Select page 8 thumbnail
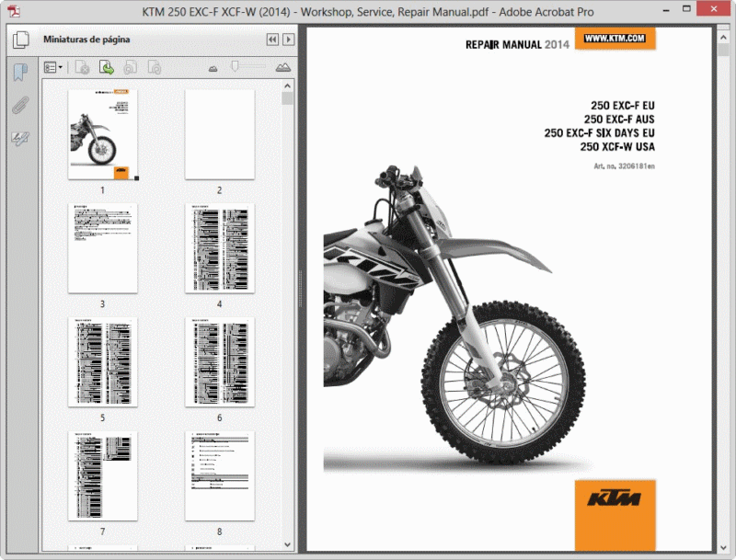 coord(220,476)
